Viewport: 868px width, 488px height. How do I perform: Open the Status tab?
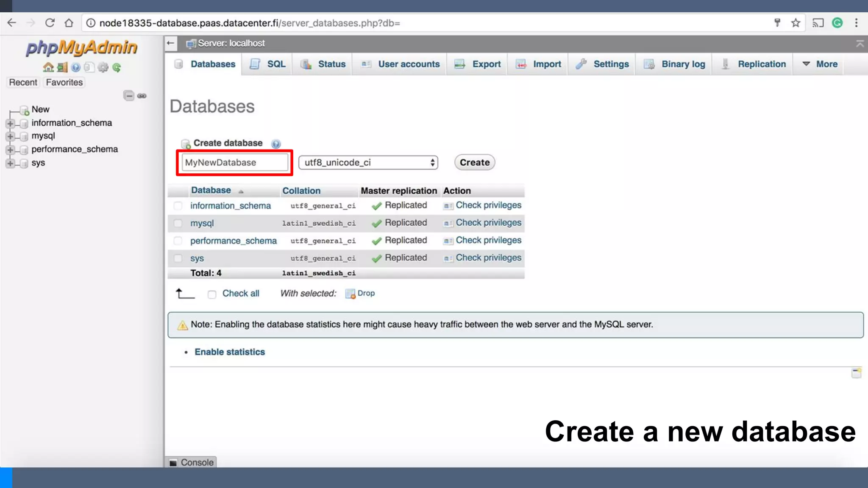[x=323, y=64]
